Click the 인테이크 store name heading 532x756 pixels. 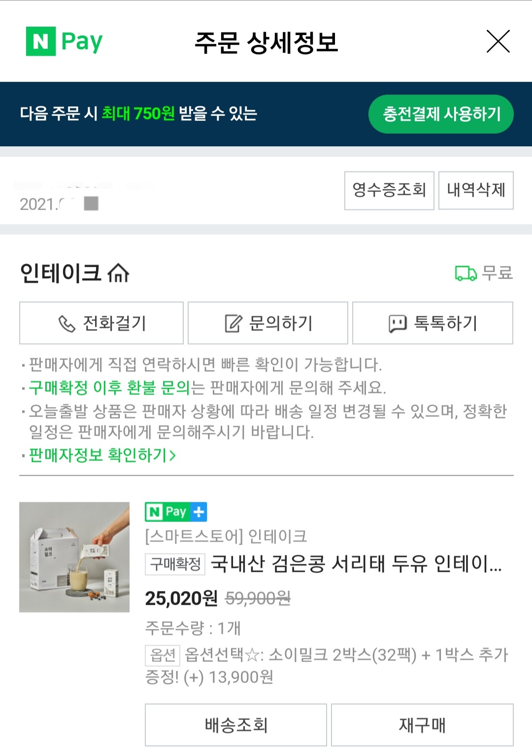point(61,273)
